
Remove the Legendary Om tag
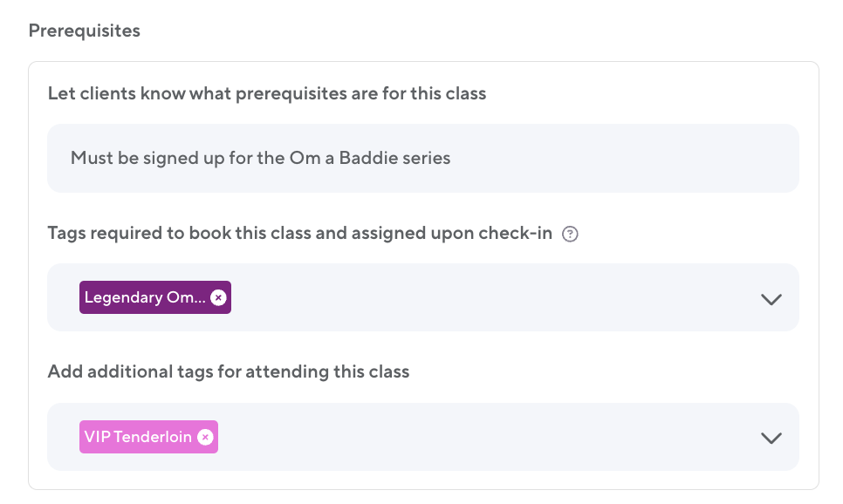[218, 297]
